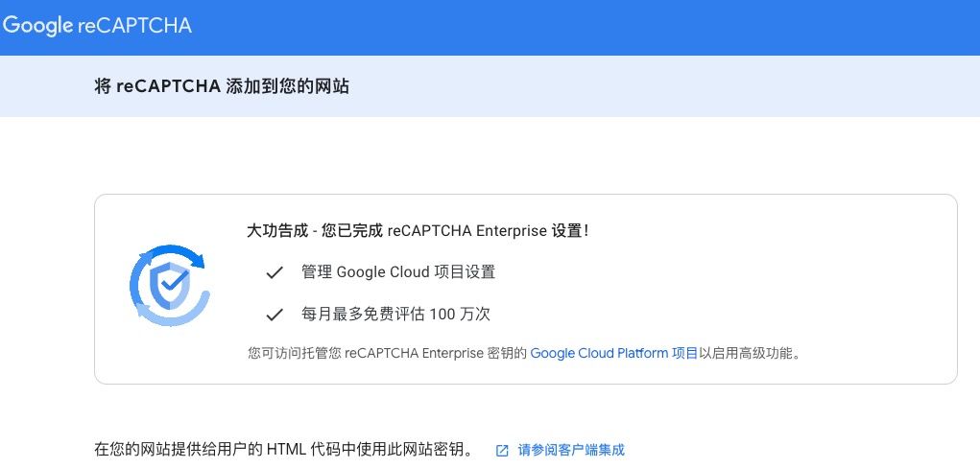Screen dimensions: 980x468
Task: Click the Google wordmark in the header
Action: (x=37, y=26)
